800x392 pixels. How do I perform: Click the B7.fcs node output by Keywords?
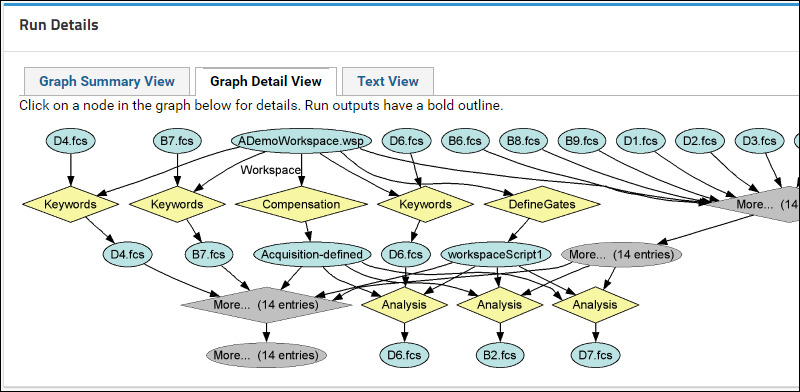[209, 254]
